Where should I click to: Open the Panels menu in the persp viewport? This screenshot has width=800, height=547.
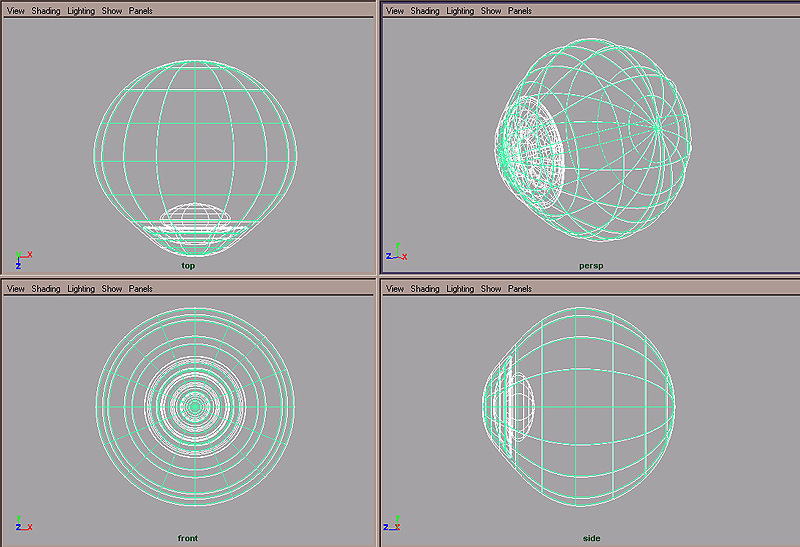pyautogui.click(x=520, y=11)
